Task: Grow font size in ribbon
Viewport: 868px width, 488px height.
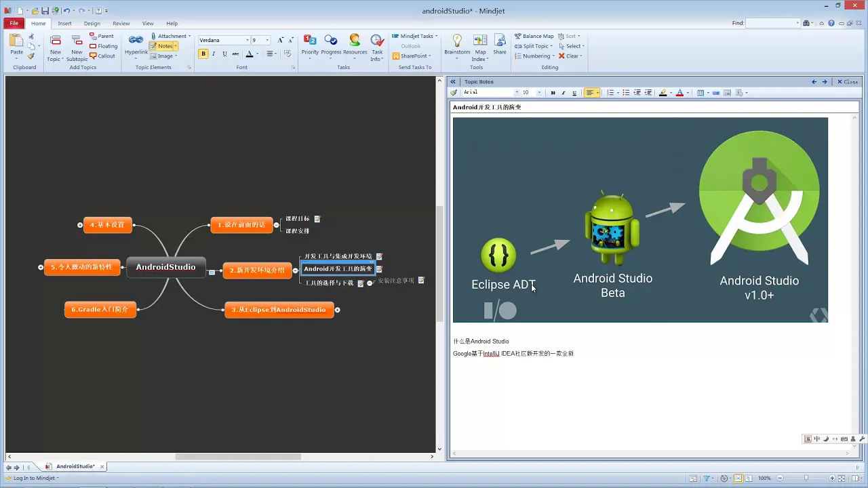Action: coord(280,40)
